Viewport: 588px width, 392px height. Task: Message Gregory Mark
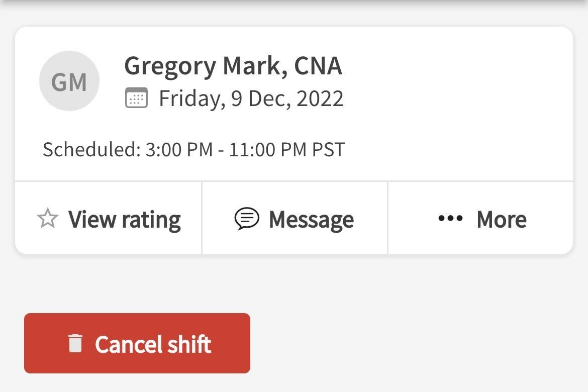[295, 219]
